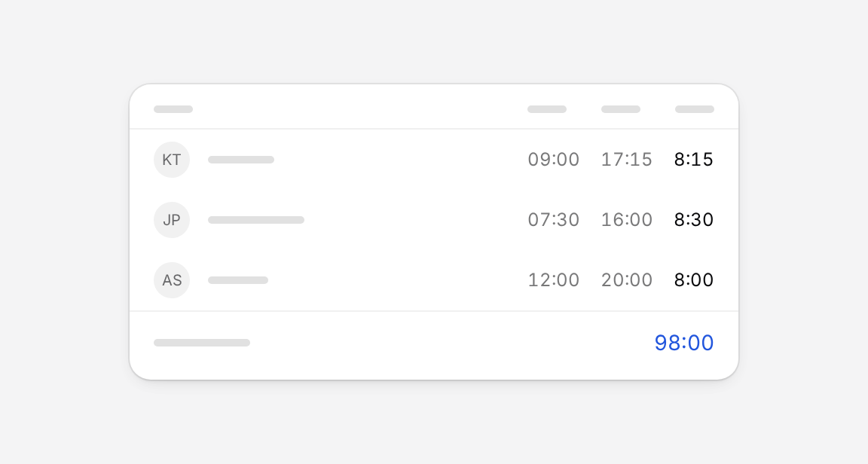Click the AS avatar circle
Viewport: 868px width, 464px height.
[172, 280]
